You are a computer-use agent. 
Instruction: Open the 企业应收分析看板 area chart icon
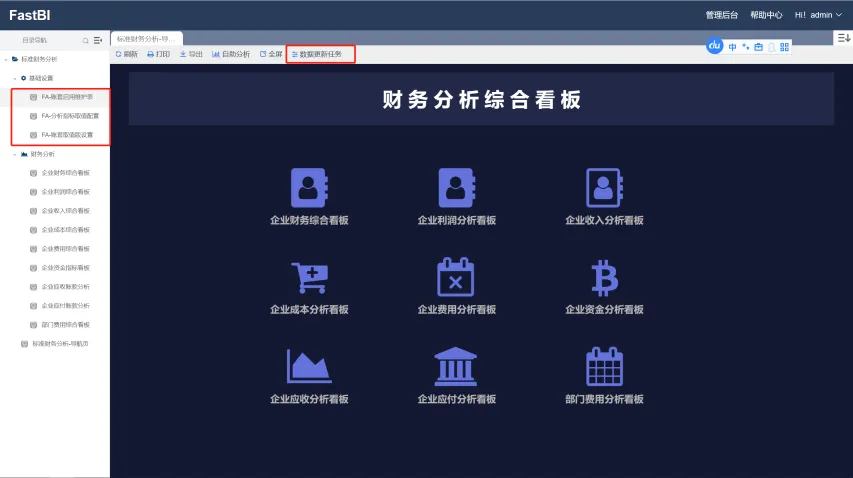tap(309, 366)
